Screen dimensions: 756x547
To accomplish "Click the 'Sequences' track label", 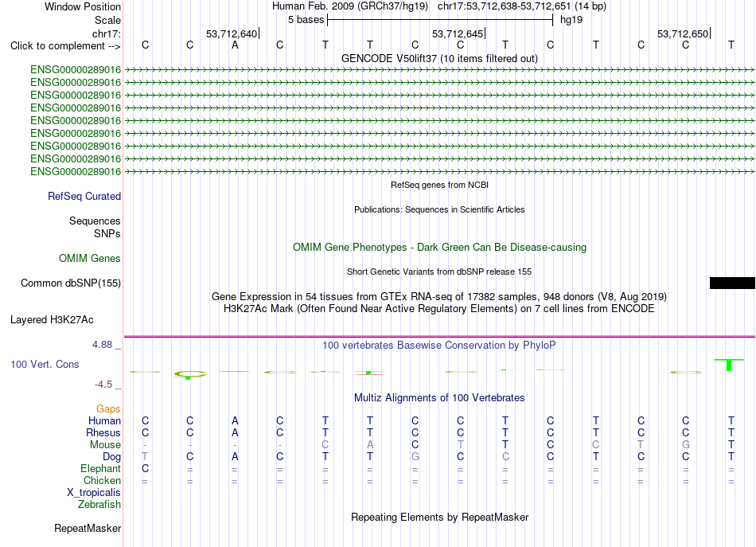I will click(x=95, y=221).
